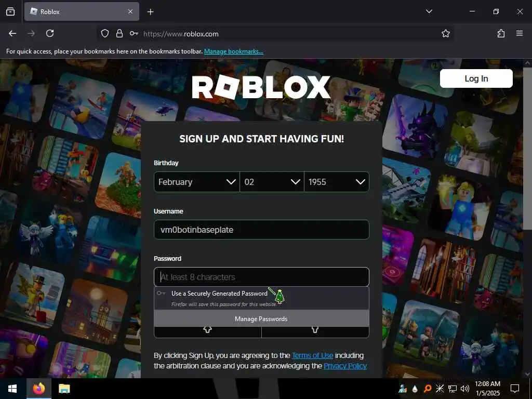Open volume speaker tray icon
This screenshot has width=532, height=399.
[x=465, y=389]
